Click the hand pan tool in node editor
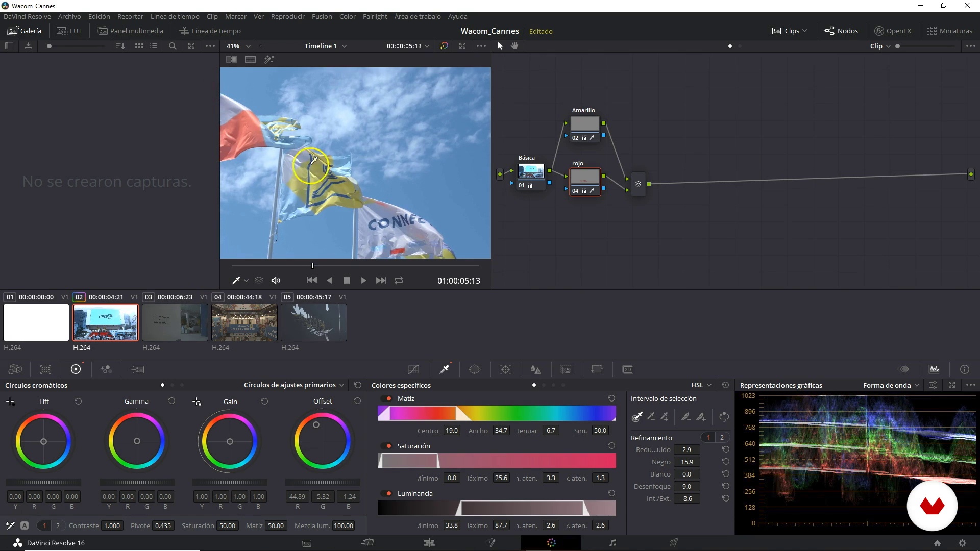 [x=514, y=46]
